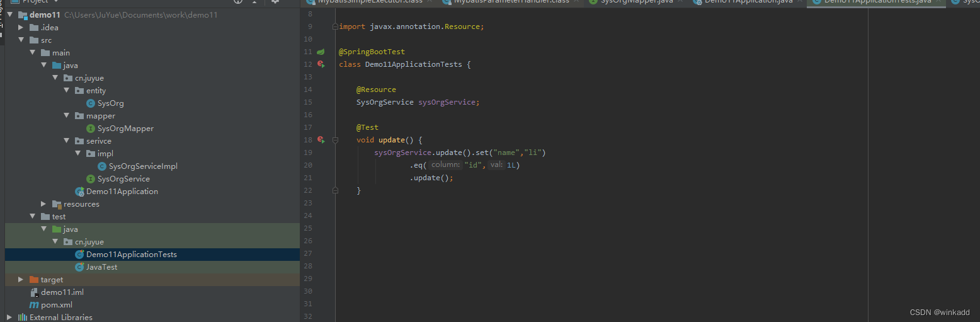
Task: Expand the .idea folder arrow
Action: 21,28
